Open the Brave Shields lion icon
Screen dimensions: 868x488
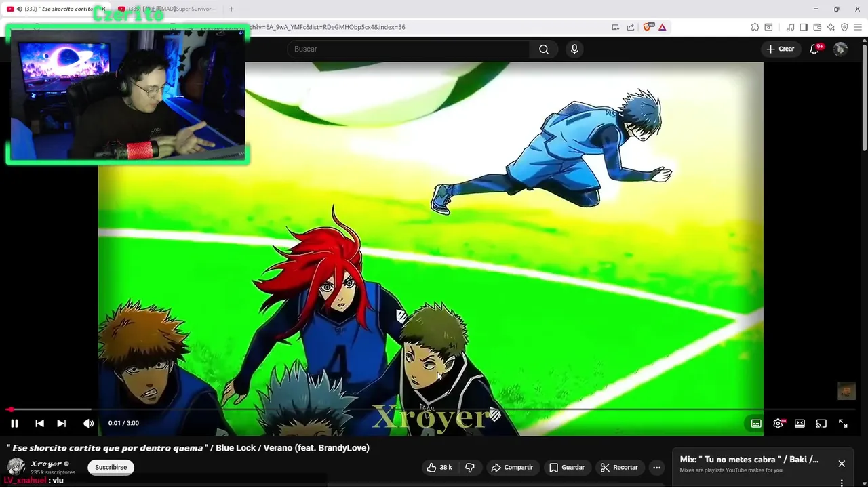coord(648,27)
